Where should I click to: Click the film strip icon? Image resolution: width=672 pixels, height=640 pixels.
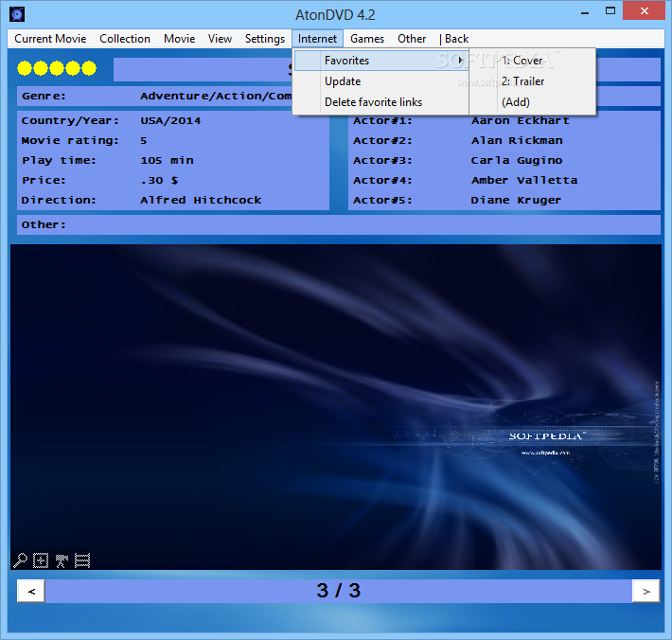coord(82,560)
